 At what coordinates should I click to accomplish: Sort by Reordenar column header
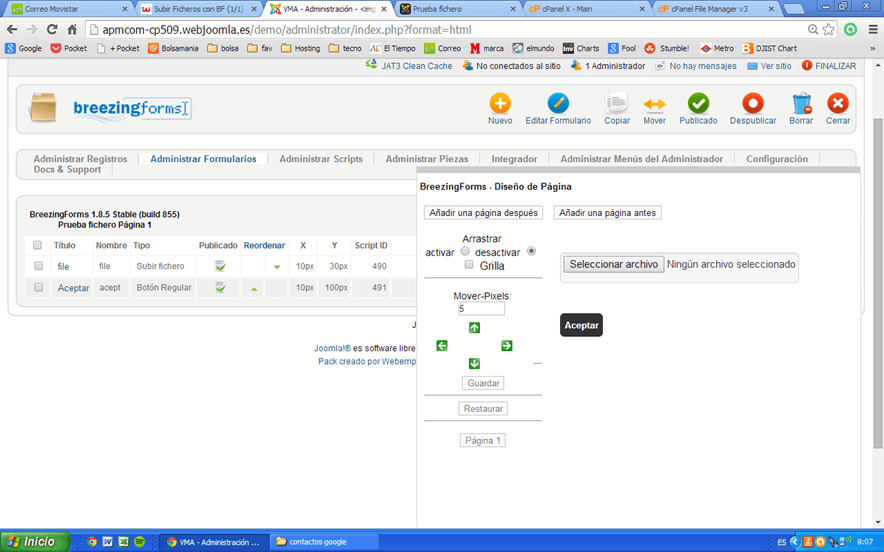tap(264, 245)
